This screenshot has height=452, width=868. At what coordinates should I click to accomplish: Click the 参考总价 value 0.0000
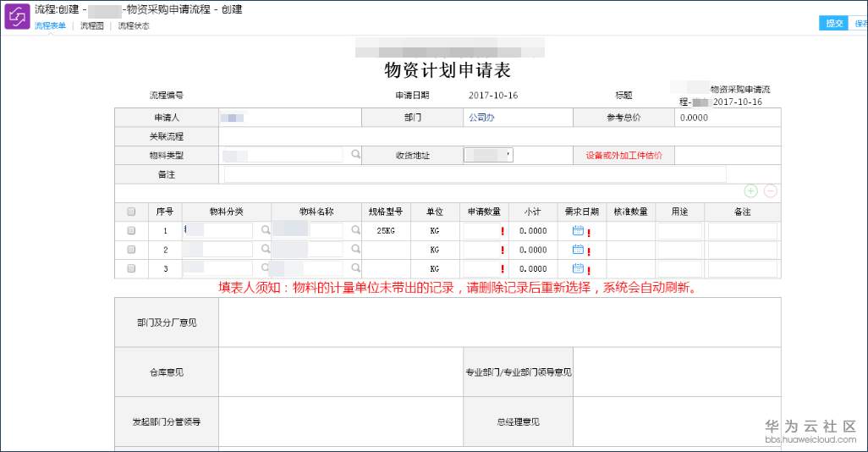(x=694, y=118)
